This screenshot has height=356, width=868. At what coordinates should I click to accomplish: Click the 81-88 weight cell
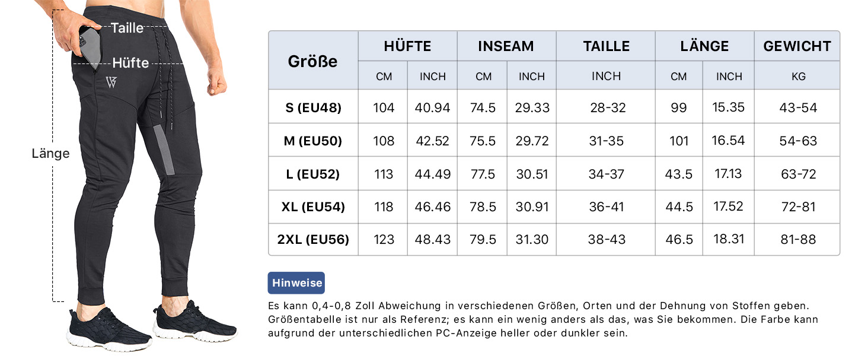[798, 240]
